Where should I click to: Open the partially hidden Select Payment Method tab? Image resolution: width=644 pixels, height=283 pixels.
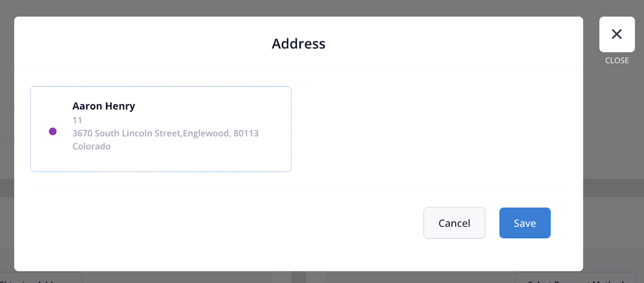pyautogui.click(x=576, y=279)
